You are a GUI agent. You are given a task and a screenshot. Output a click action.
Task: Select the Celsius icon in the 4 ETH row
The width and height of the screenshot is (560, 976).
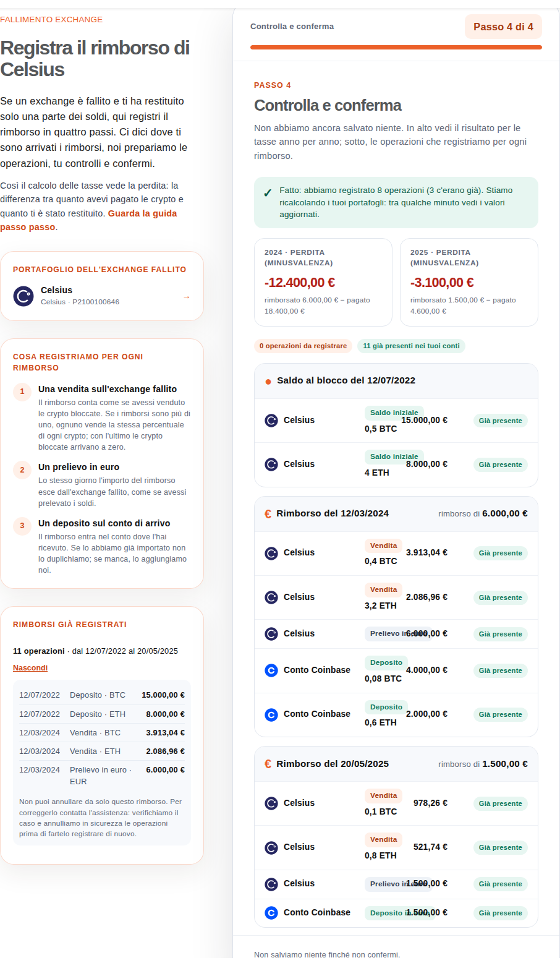point(271,464)
